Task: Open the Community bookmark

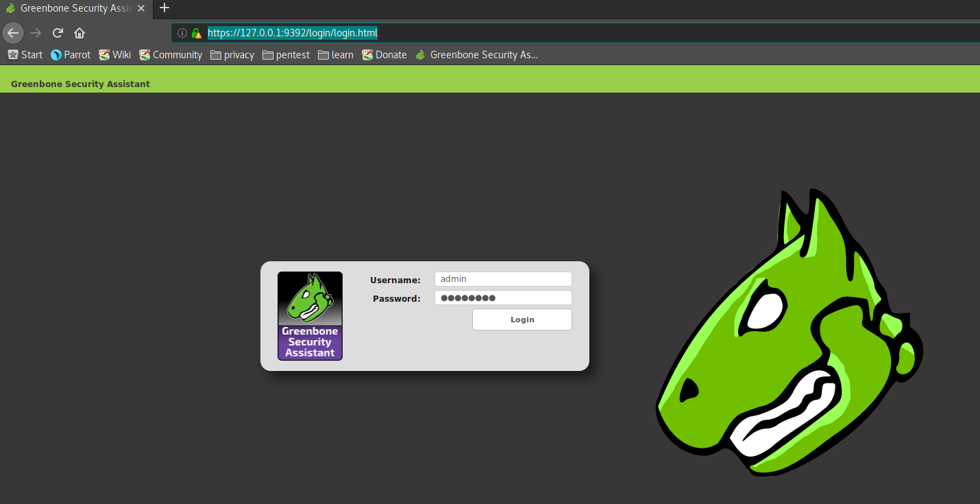Action: click(171, 55)
